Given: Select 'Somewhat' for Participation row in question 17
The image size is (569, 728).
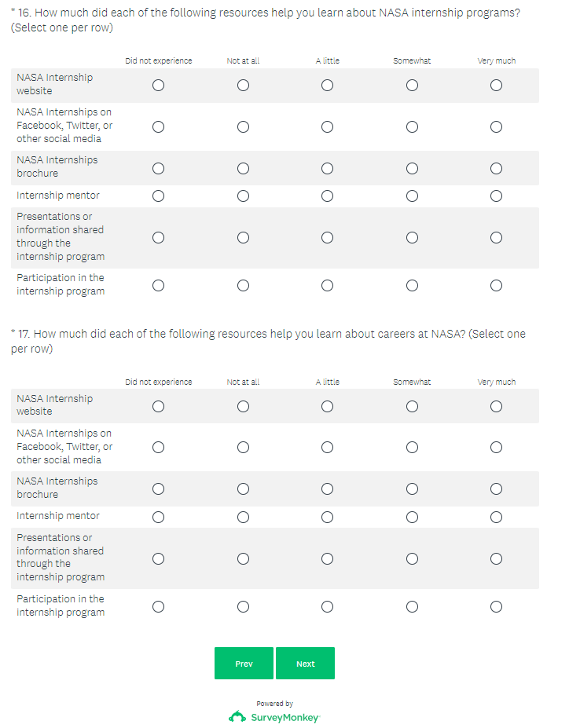Looking at the screenshot, I should tap(412, 607).
